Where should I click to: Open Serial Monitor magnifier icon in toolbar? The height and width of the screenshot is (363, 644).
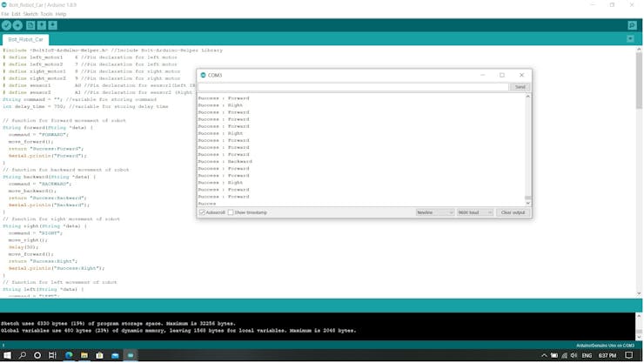tap(632, 25)
